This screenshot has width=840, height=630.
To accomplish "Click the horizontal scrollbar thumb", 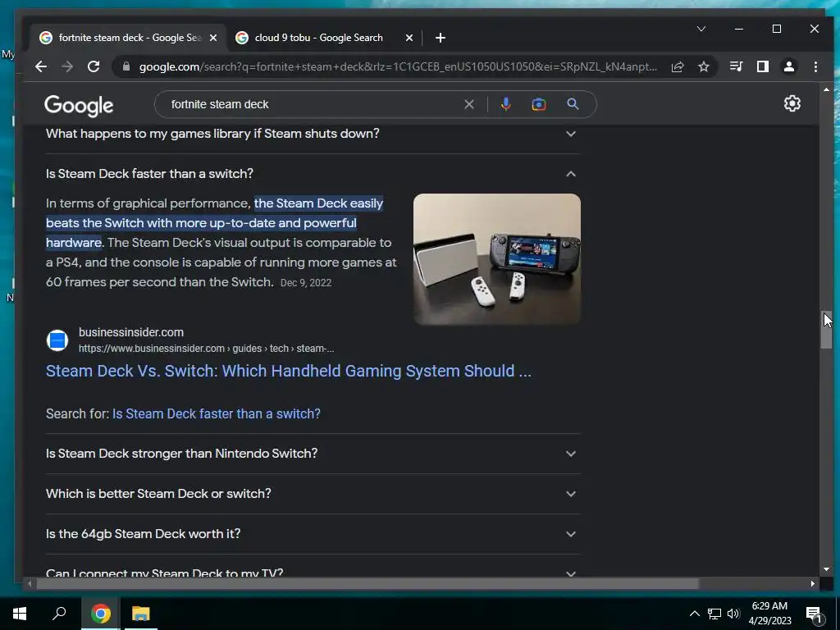I will pos(367,583).
